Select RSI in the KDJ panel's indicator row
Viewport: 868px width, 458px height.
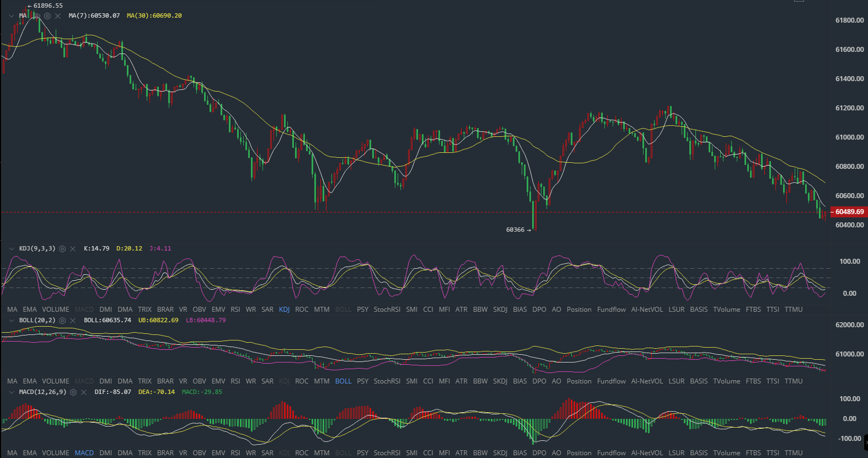235,310
